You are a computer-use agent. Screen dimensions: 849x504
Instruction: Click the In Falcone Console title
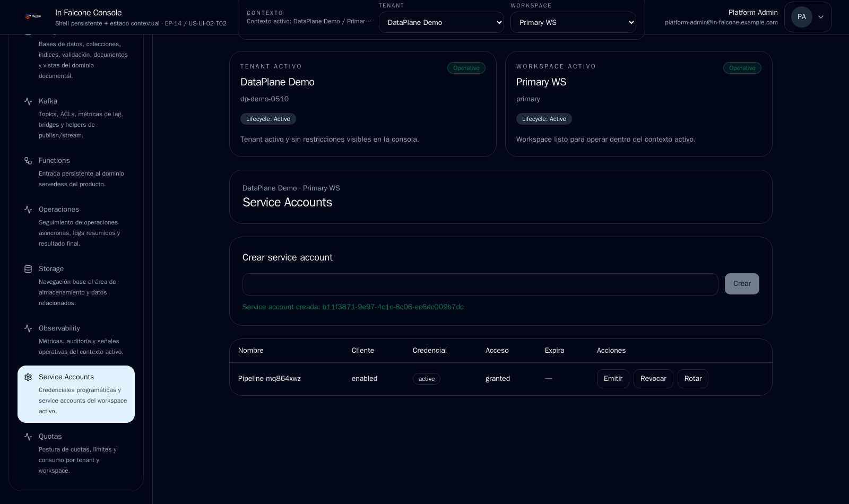pyautogui.click(x=89, y=13)
